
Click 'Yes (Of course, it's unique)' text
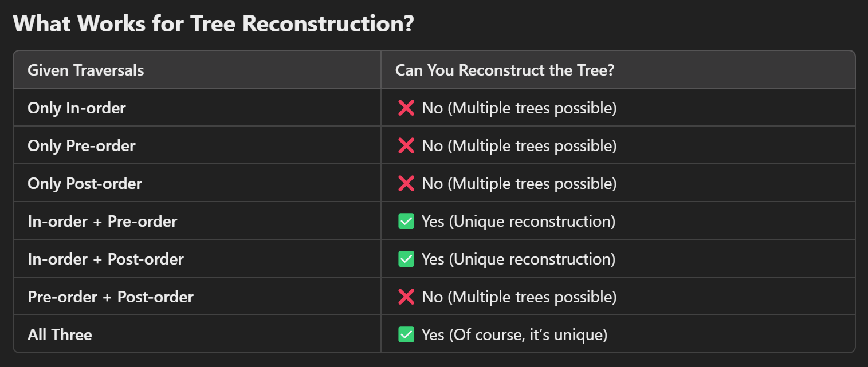point(514,334)
